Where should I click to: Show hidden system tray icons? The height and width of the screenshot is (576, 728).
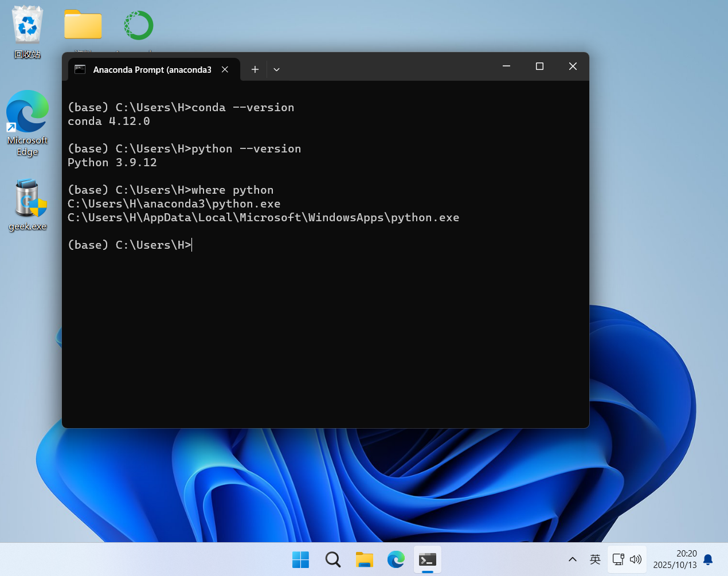point(572,559)
